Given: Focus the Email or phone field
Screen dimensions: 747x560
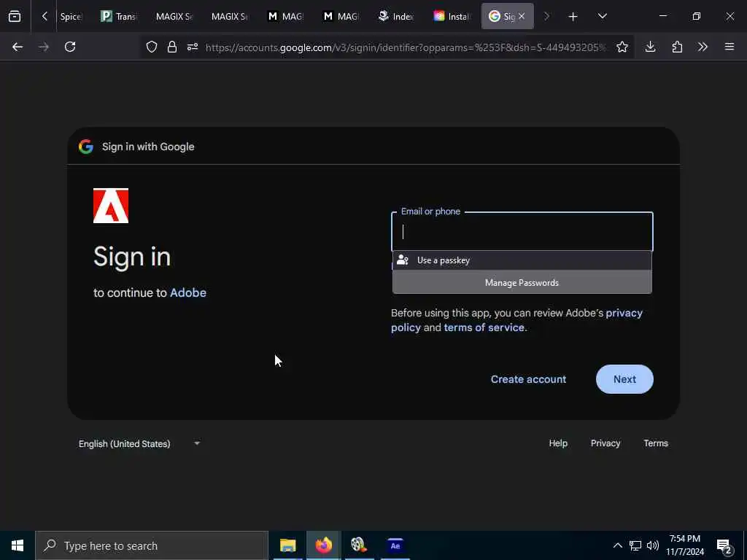Looking at the screenshot, I should 522,232.
